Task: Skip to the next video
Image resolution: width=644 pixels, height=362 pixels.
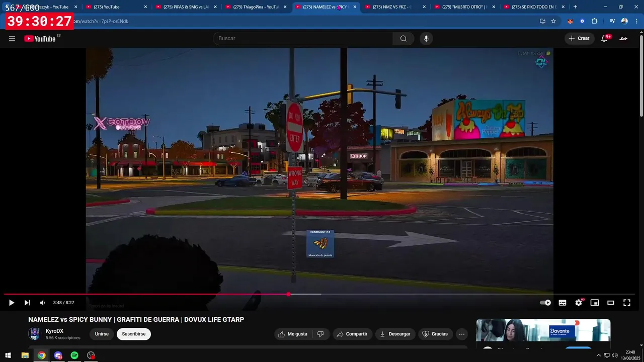Action: pyautogui.click(x=27, y=303)
